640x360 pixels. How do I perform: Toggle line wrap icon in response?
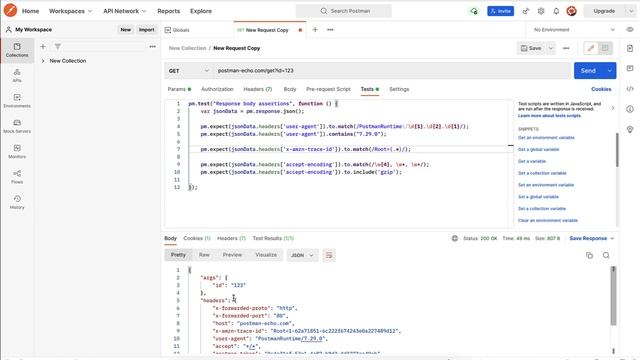329,256
